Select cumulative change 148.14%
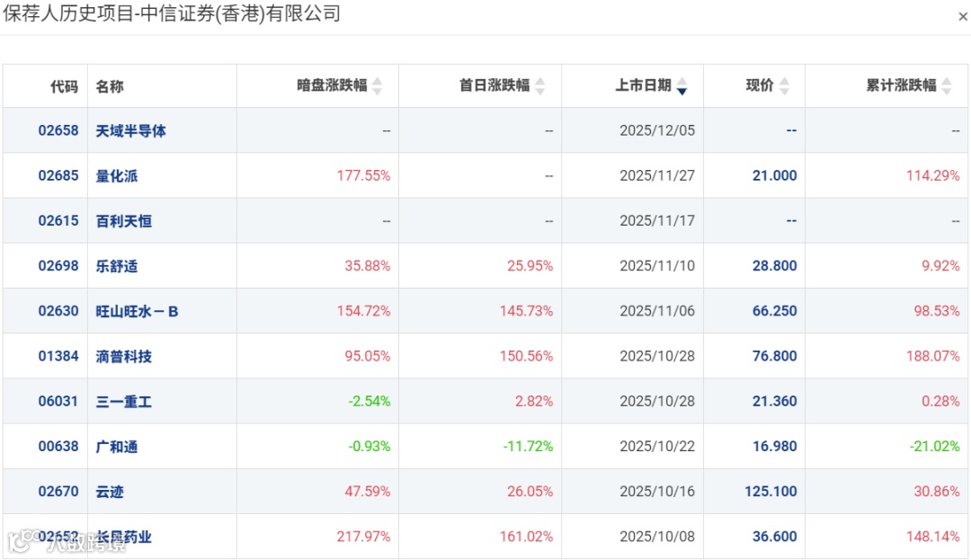This screenshot has width=971, height=560. click(932, 538)
